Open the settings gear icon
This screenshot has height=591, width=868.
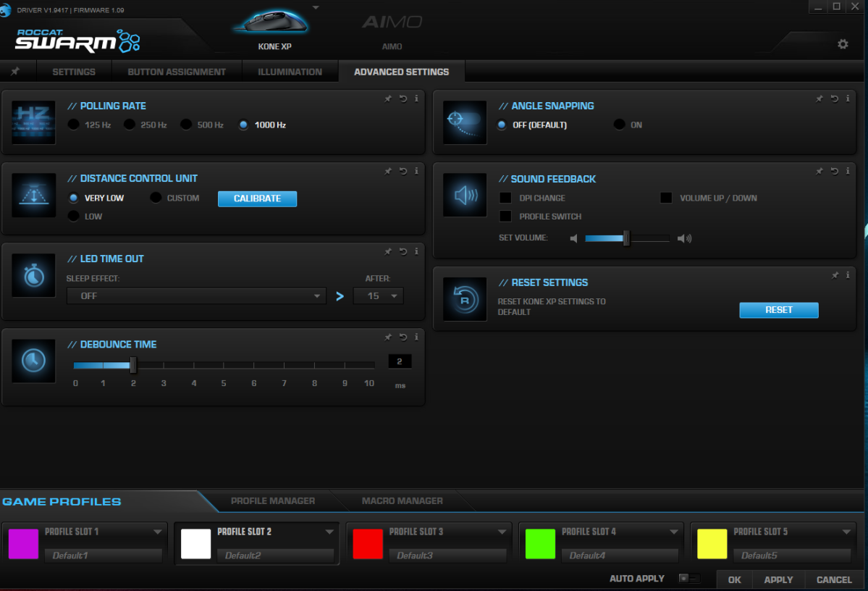843,43
